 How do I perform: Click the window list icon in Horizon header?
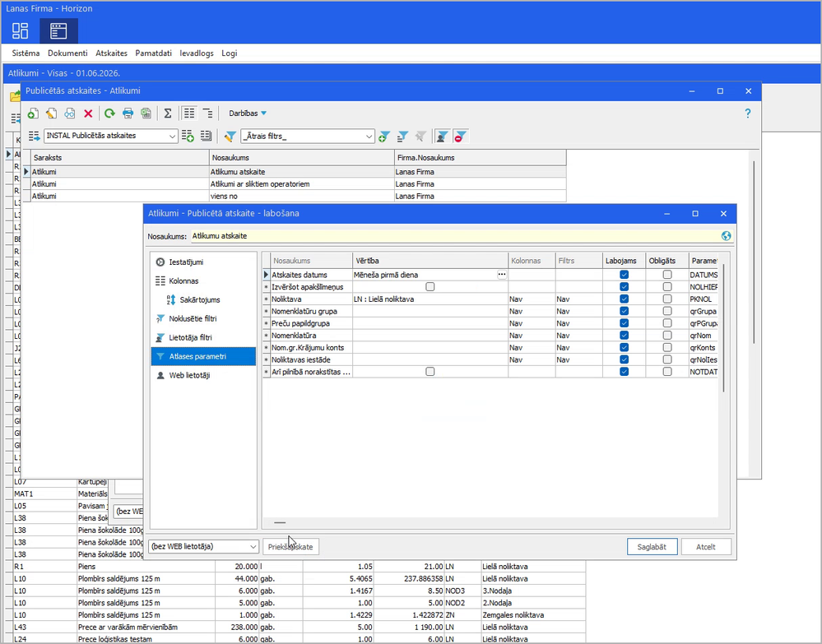(58, 31)
